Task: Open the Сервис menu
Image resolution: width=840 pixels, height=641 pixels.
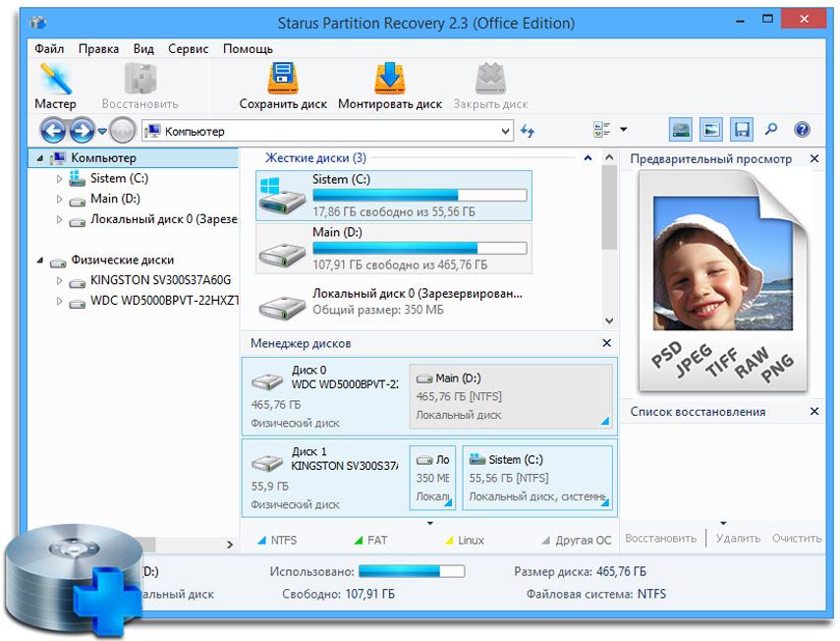Action: point(188,49)
